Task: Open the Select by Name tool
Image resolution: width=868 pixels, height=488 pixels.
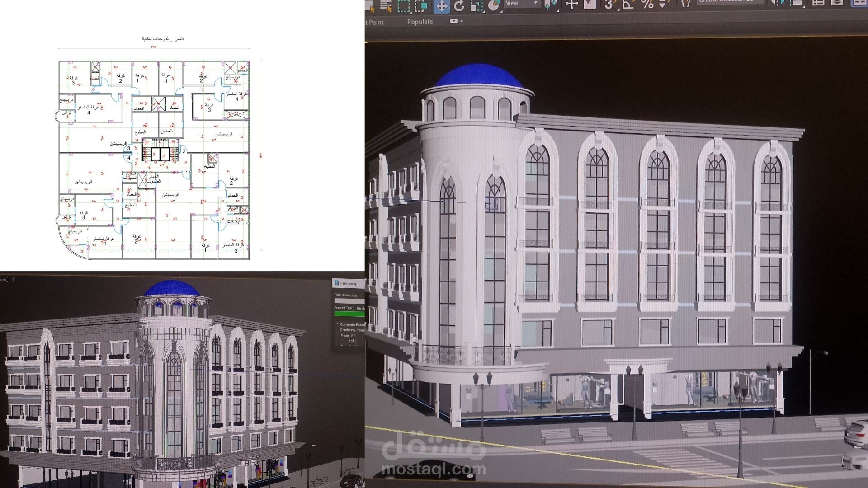Action: coord(386,5)
